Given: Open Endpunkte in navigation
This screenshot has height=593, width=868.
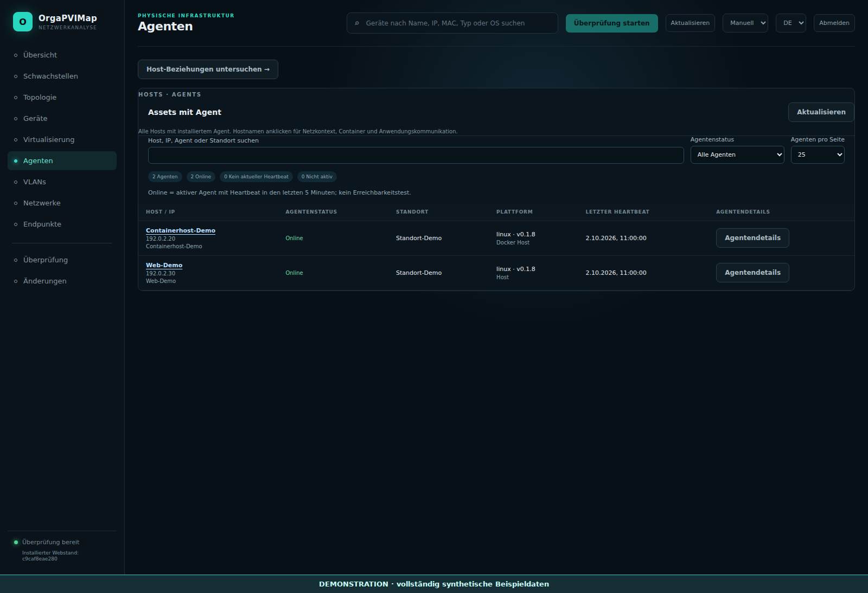Looking at the screenshot, I should point(62,224).
